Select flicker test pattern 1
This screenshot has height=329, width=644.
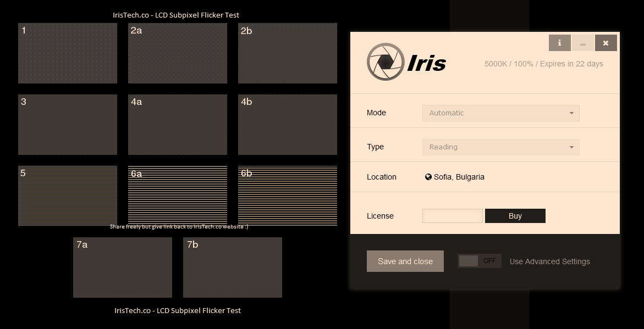pos(67,53)
